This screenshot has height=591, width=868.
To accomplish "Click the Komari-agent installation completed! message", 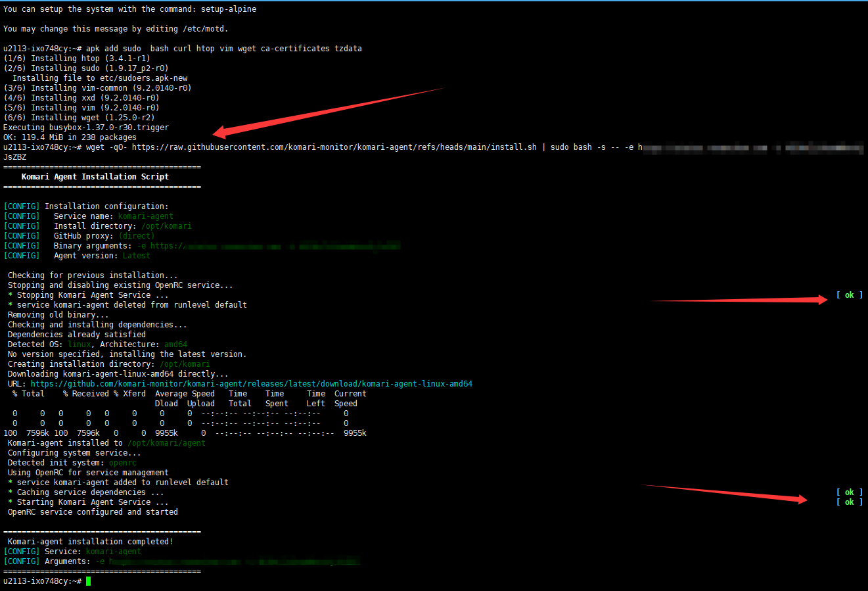I will (90, 542).
